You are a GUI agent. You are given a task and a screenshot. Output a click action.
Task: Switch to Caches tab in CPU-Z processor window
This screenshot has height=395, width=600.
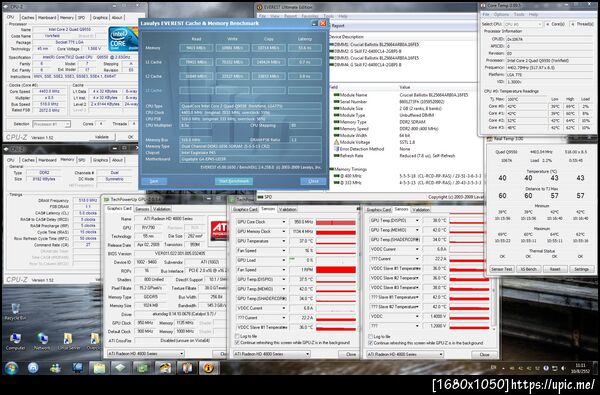click(x=28, y=18)
